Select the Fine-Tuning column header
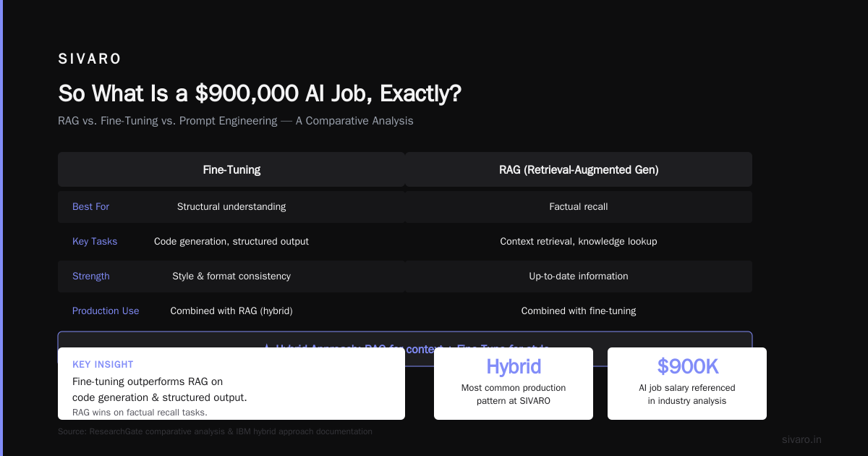This screenshot has width=868, height=456. (231, 169)
